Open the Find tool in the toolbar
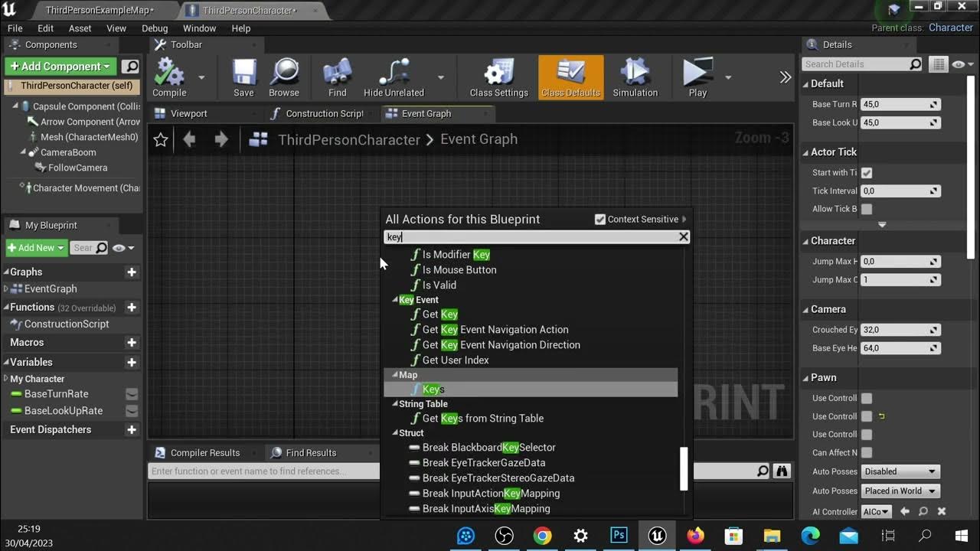Screen dimensions: 980x551 (338, 77)
